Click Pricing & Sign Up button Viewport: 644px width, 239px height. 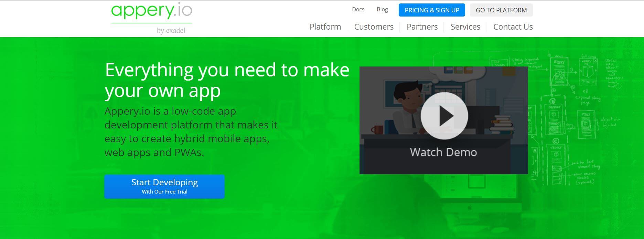pos(432,10)
